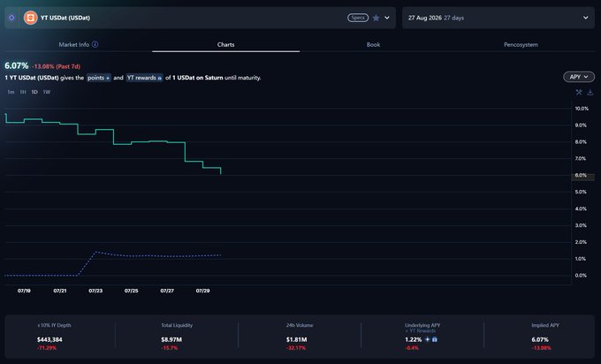601x364 pixels.
Task: Open the Specs pill button
Action: click(358, 18)
